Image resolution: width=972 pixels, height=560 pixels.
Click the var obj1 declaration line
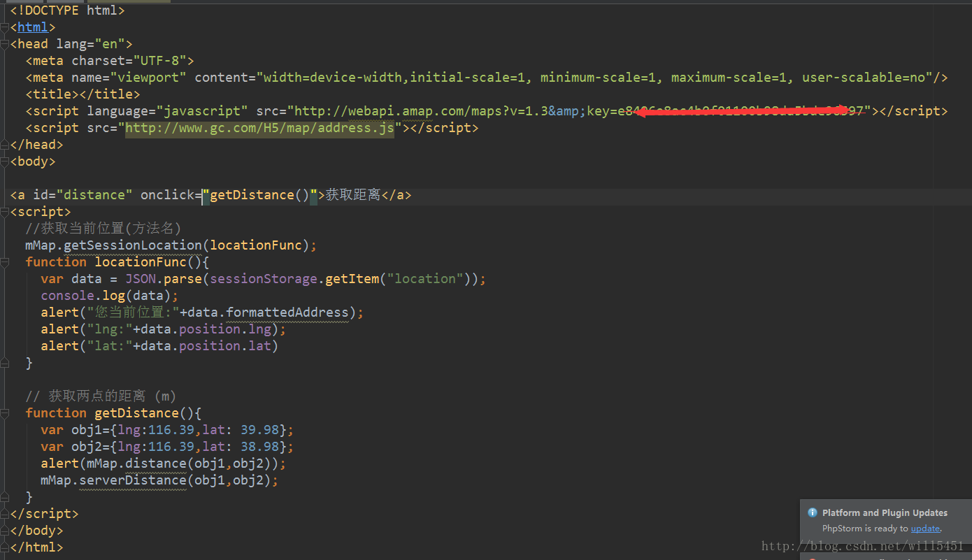pyautogui.click(x=167, y=430)
